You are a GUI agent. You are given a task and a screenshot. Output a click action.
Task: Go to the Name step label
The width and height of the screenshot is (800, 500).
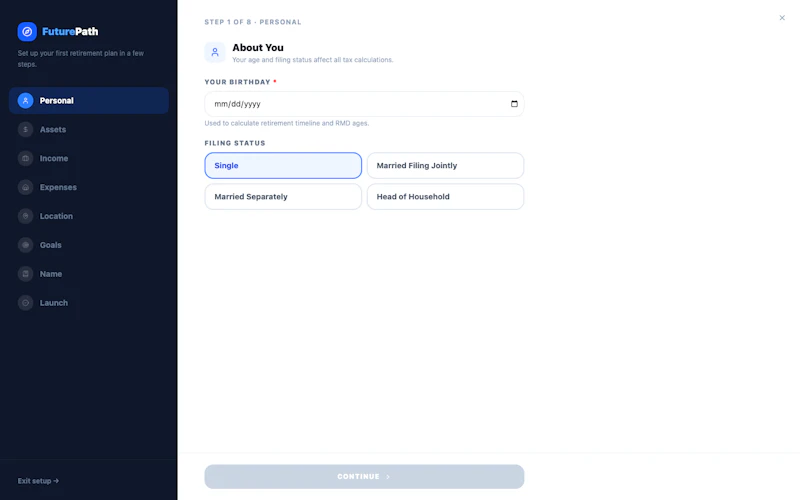point(51,274)
